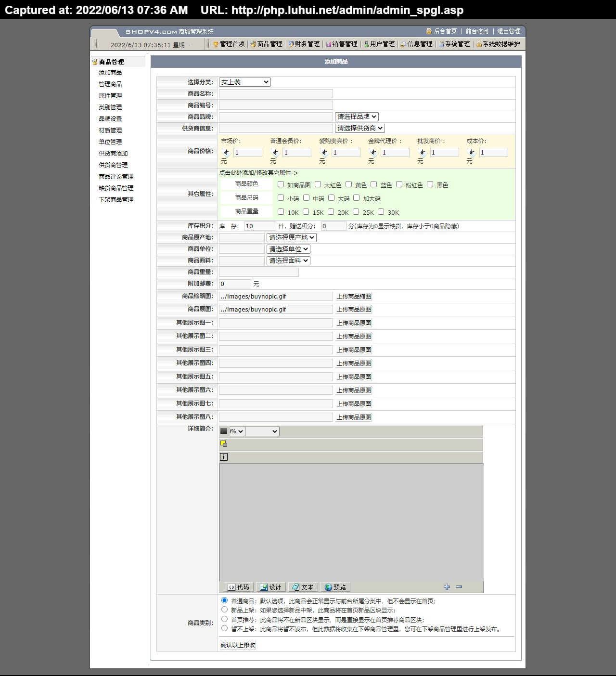Viewport: 616px width, 676px height.
Task: Check the 10K weight checkbox
Action: [281, 212]
